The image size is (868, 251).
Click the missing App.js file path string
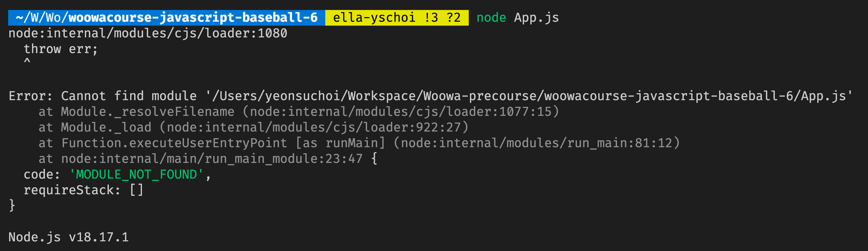[529, 96]
